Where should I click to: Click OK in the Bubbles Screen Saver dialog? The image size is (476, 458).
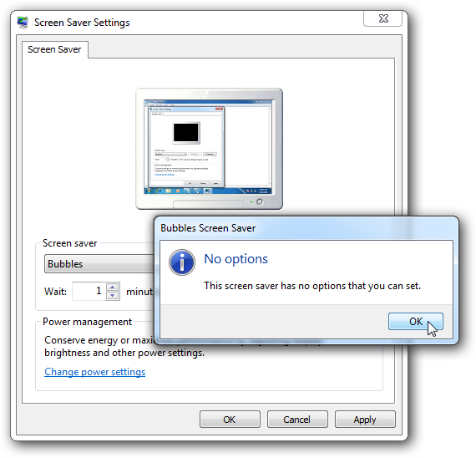coord(416,321)
